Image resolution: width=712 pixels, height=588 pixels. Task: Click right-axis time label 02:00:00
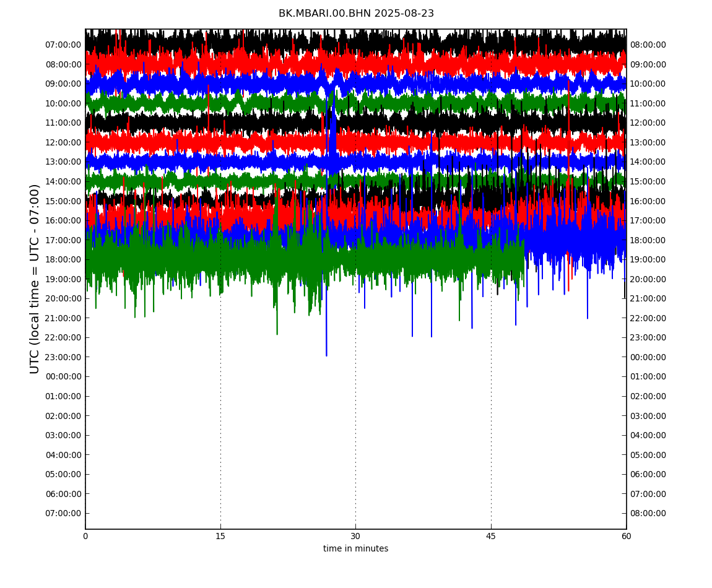coord(648,396)
